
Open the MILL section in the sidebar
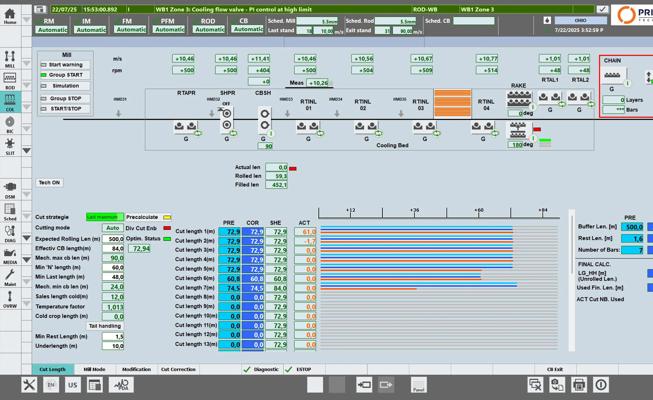(x=10, y=58)
